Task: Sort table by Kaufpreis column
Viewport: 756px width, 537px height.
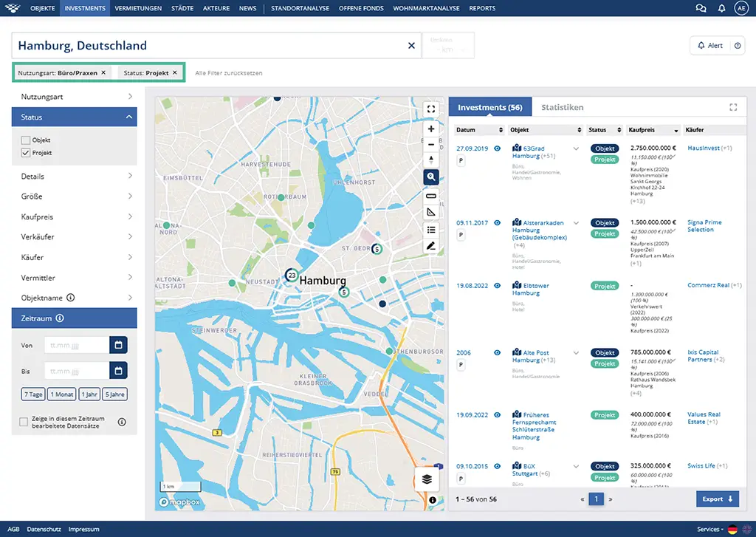Action: 653,130
